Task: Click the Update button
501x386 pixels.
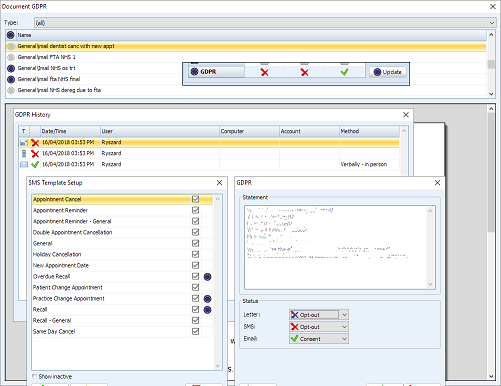Action: click(388, 72)
